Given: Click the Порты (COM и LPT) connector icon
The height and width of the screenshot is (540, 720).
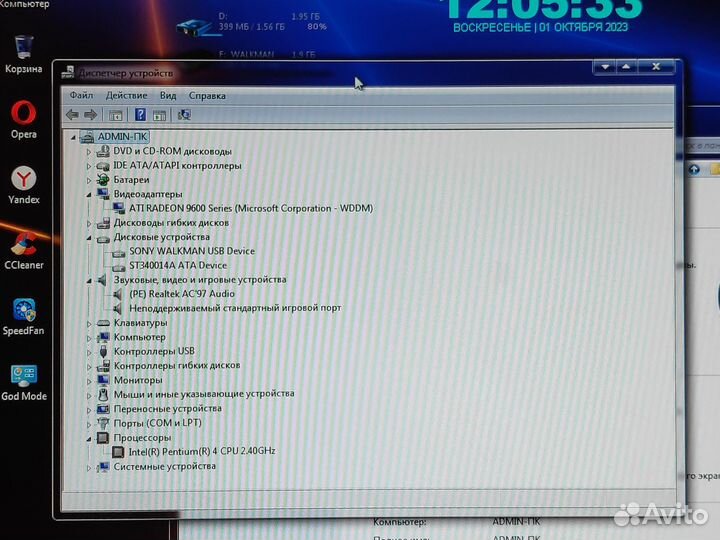Looking at the screenshot, I should click(103, 422).
